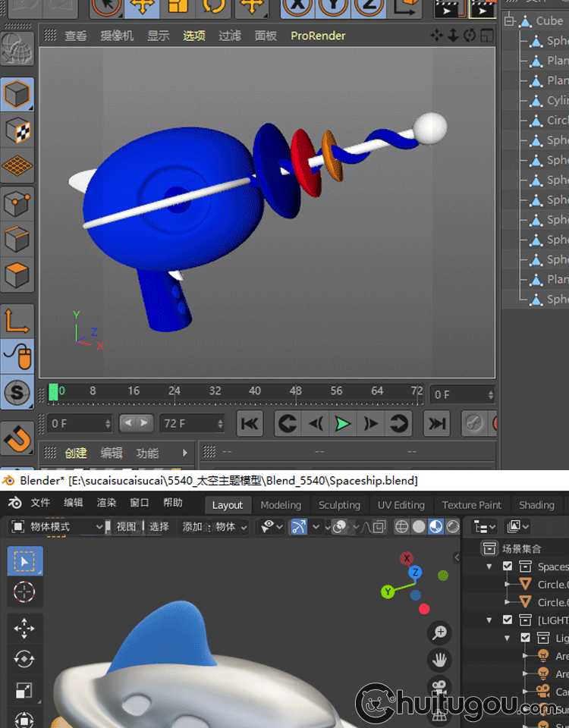569x728 pixels.
Task: Click the viewport zoom vertical arrow icon
Action: pos(454,36)
